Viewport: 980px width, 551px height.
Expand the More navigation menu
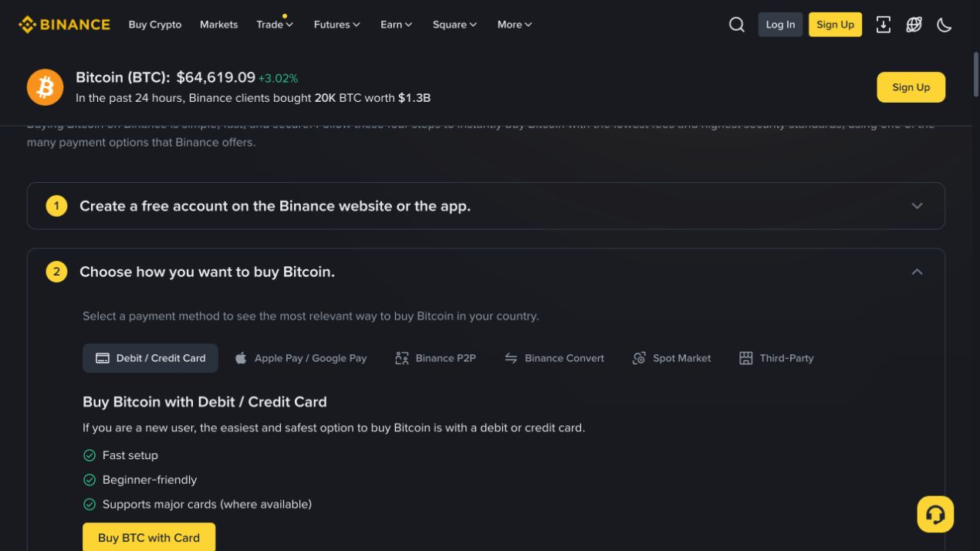click(515, 25)
